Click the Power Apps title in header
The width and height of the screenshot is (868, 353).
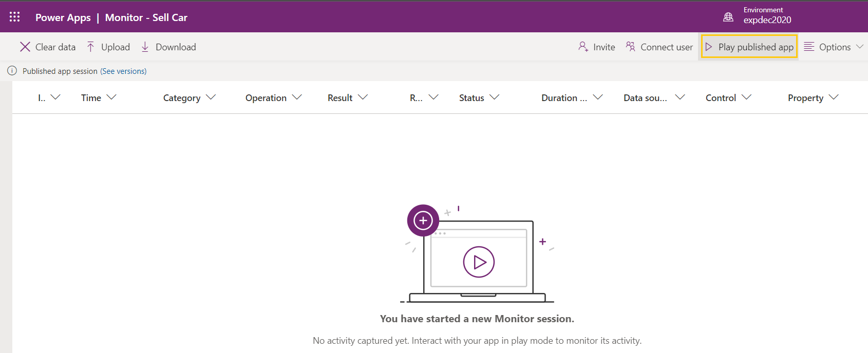tap(63, 17)
